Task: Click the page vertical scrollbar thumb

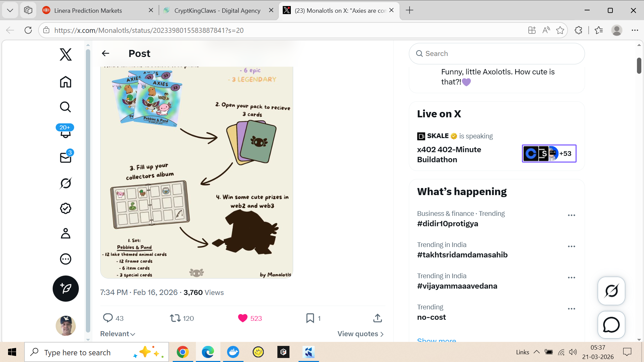Action: [x=639, y=65]
